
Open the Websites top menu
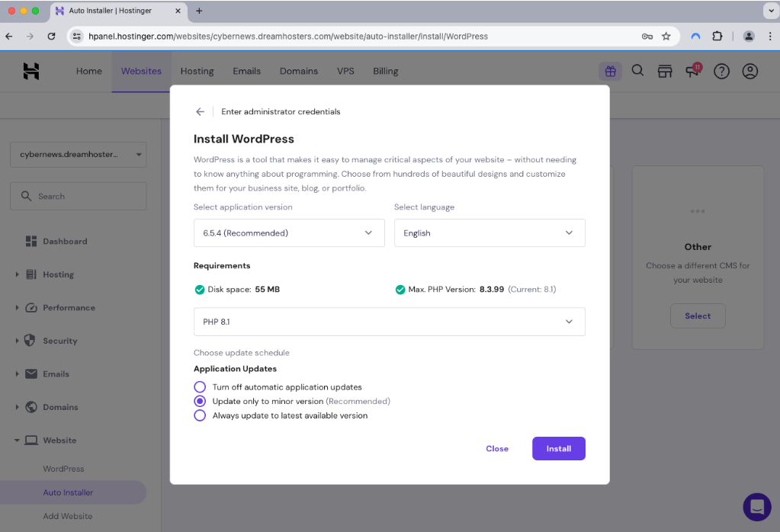tap(141, 71)
